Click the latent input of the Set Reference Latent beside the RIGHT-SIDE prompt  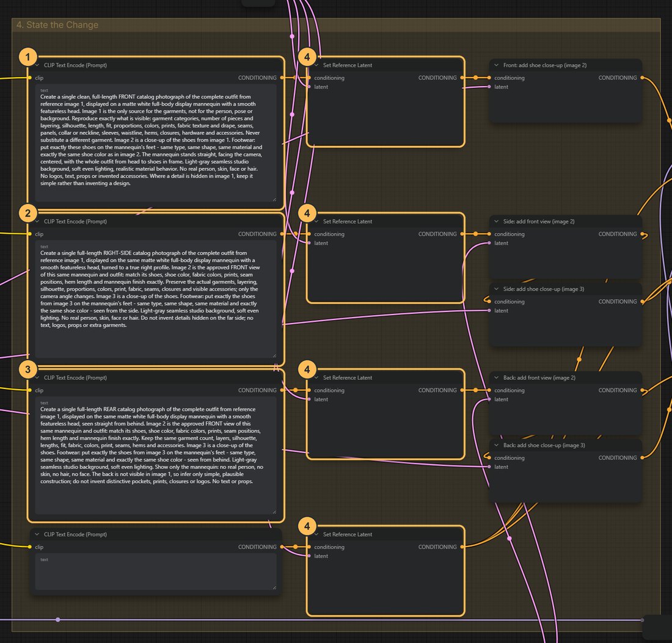(x=309, y=243)
